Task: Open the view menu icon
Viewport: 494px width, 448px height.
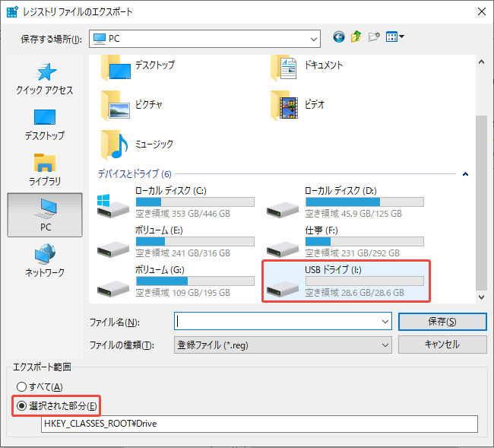Action: coord(395,37)
